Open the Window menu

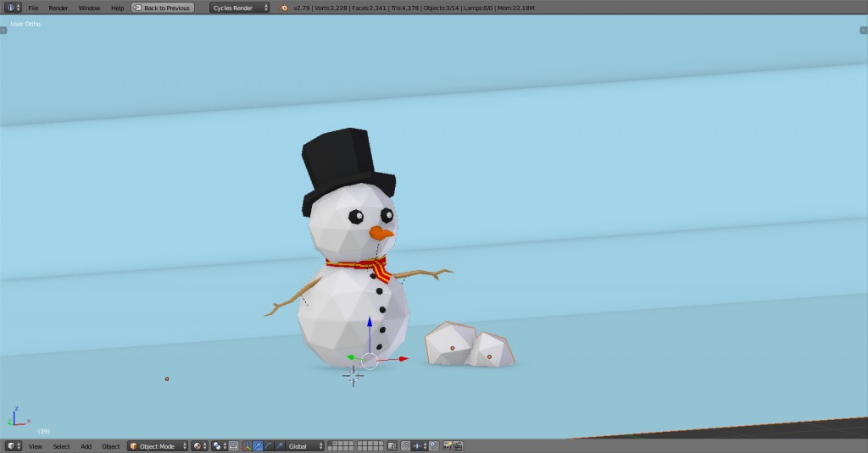tap(89, 8)
